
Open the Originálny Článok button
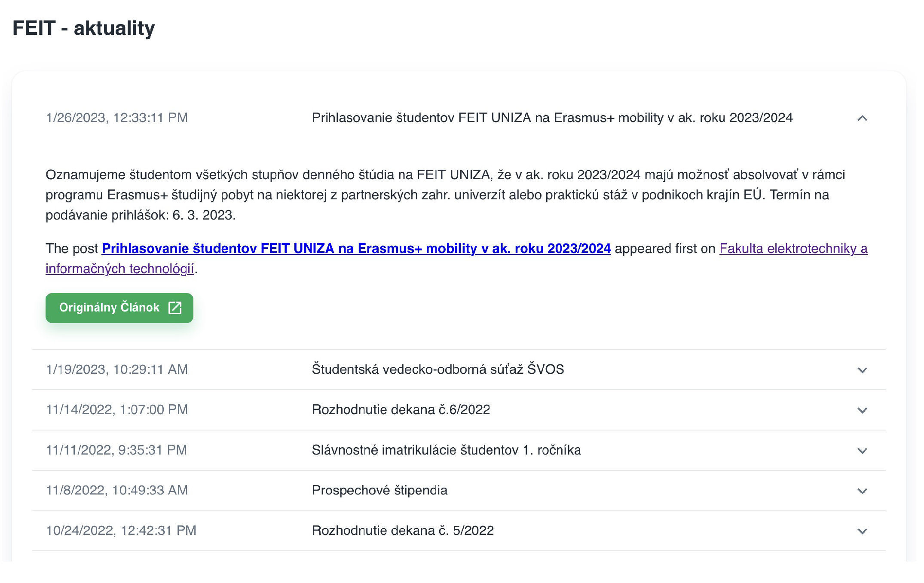click(x=110, y=308)
